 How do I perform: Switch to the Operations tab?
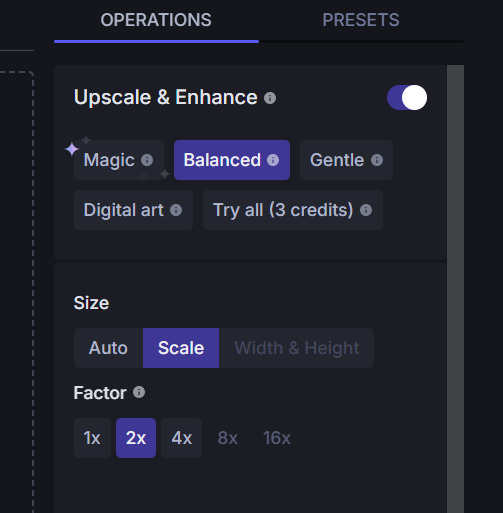pyautogui.click(x=156, y=20)
